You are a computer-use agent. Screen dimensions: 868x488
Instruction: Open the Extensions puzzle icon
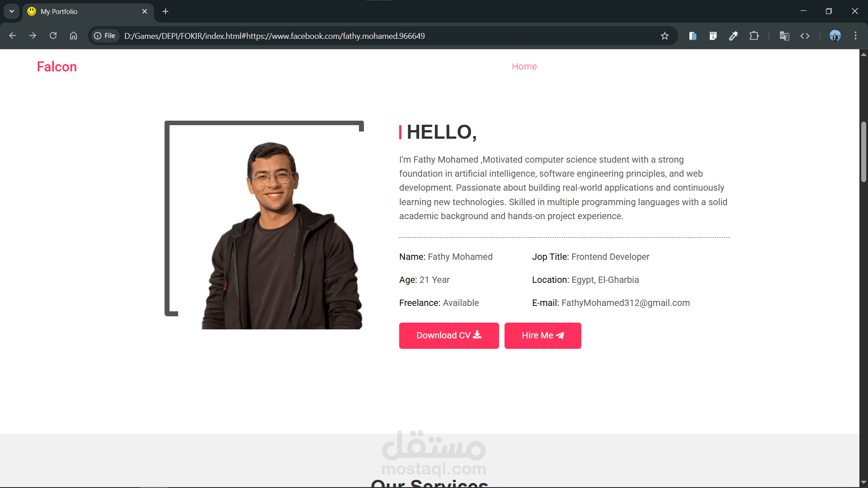[x=754, y=36]
